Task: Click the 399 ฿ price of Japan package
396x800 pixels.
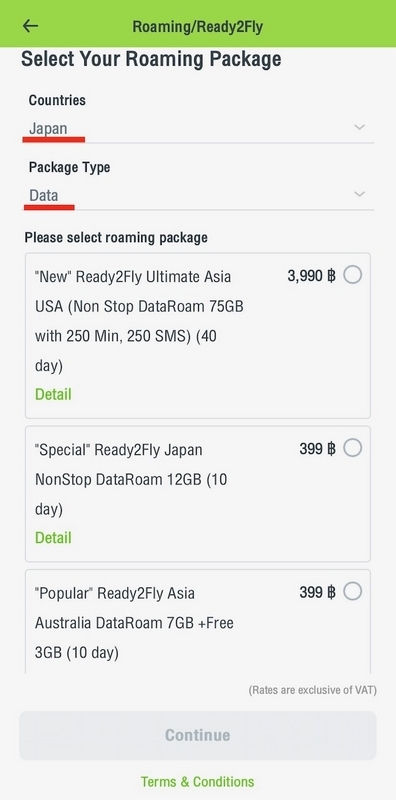Action: (x=317, y=449)
